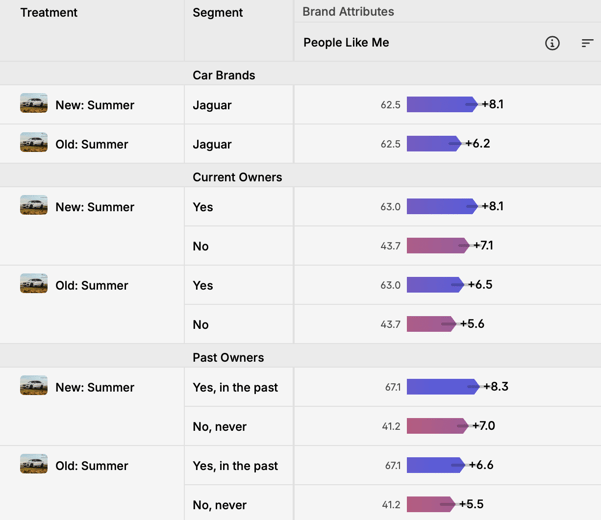Click New: Summer thumbnail under Current Owners

click(x=34, y=205)
